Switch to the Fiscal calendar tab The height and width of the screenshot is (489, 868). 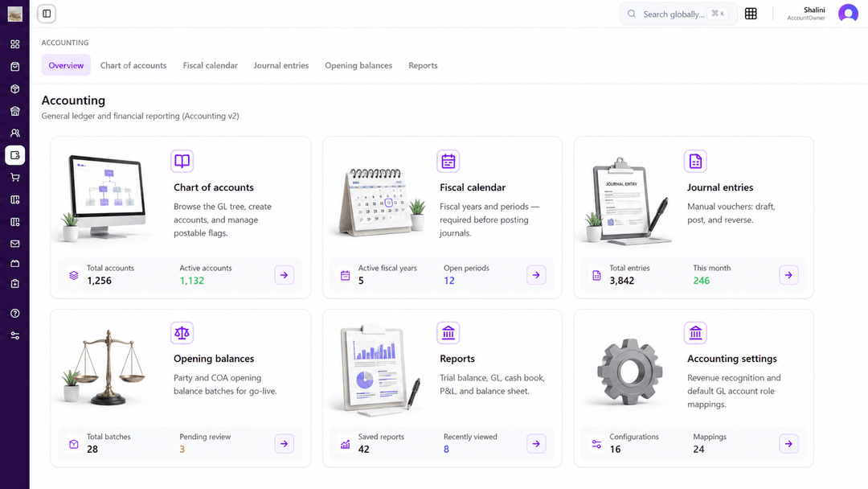[x=211, y=65]
